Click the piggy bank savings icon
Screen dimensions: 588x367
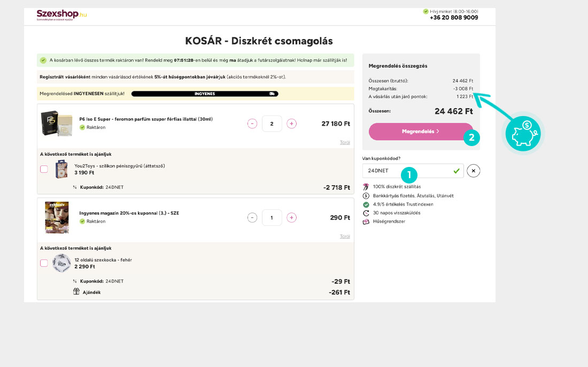tap(523, 134)
